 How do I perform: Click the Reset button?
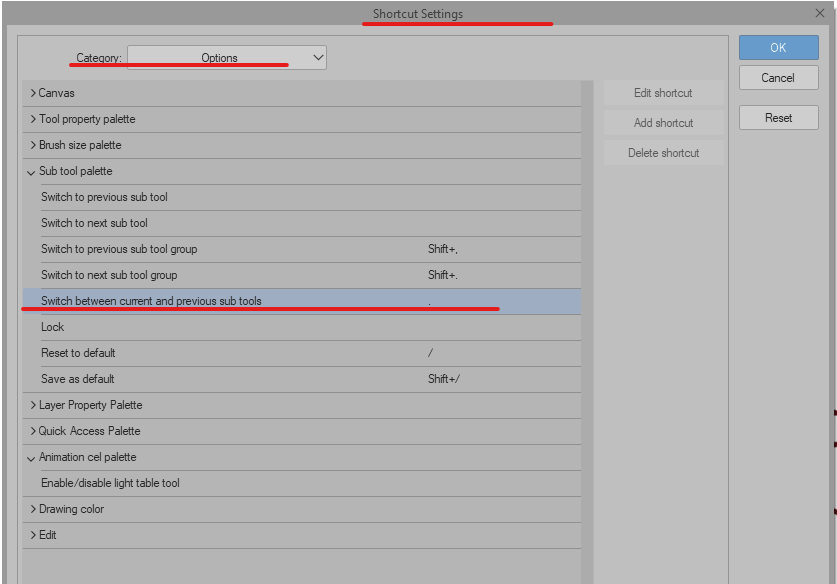(x=778, y=117)
